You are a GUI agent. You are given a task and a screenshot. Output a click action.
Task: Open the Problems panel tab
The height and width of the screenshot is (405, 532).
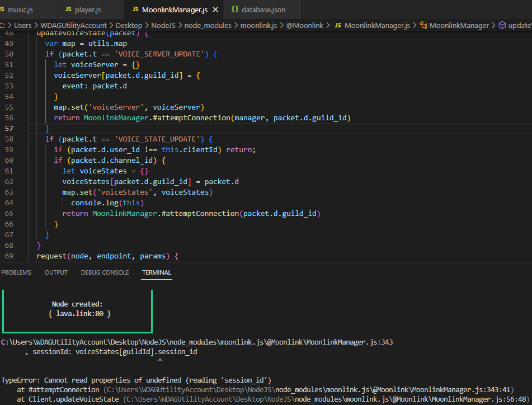(x=16, y=272)
